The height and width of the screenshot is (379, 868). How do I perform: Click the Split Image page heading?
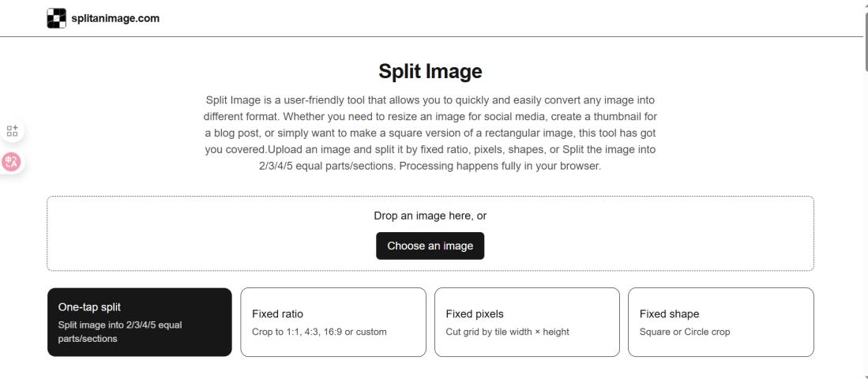(x=430, y=72)
